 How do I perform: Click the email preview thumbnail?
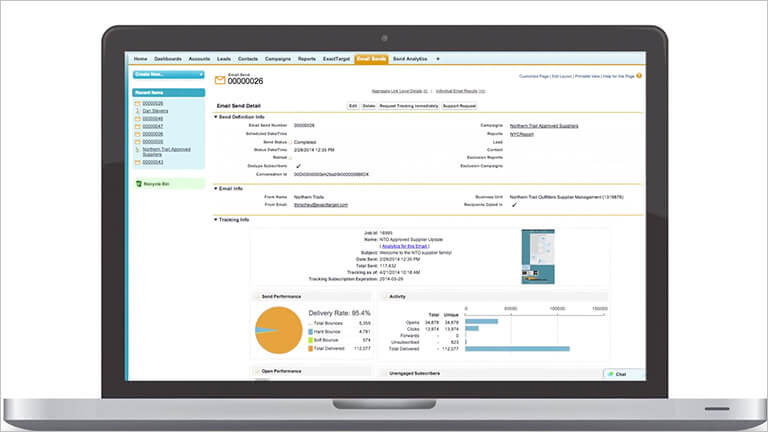[x=538, y=256]
